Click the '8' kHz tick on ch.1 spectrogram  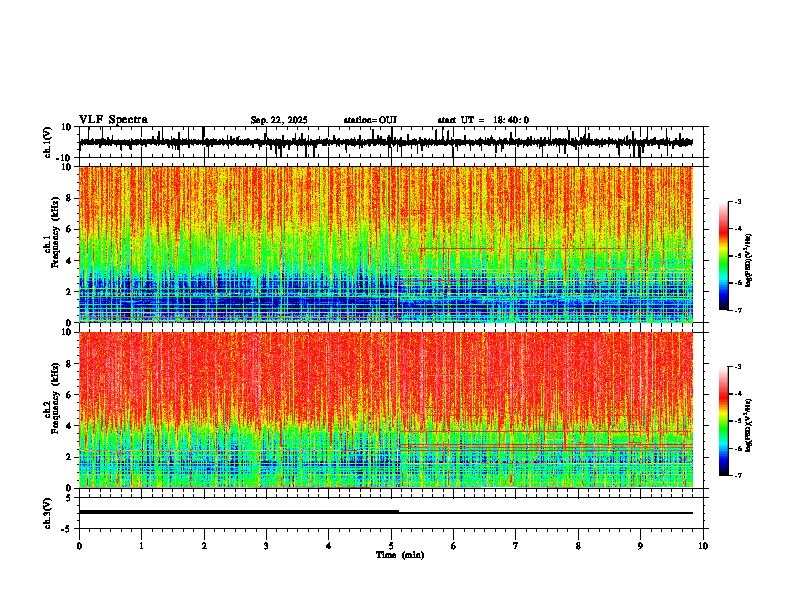(69, 198)
